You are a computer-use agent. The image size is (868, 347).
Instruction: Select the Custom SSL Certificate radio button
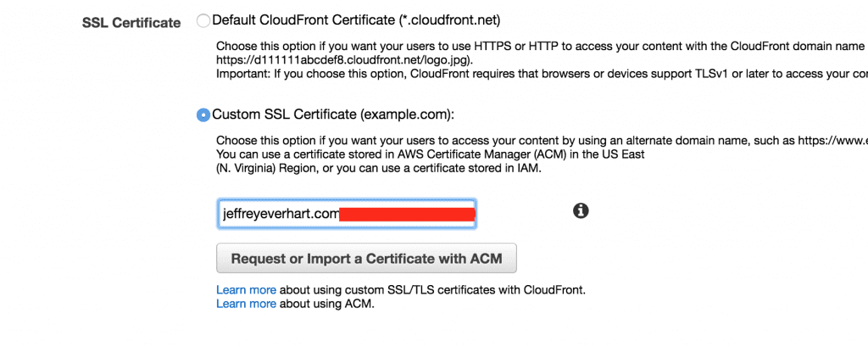(203, 115)
